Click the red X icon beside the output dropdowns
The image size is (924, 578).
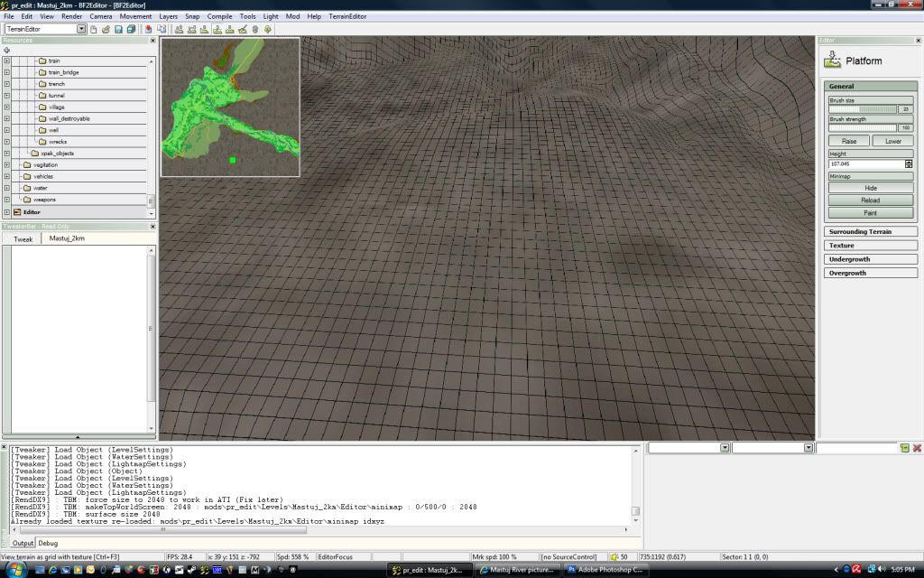(x=917, y=448)
